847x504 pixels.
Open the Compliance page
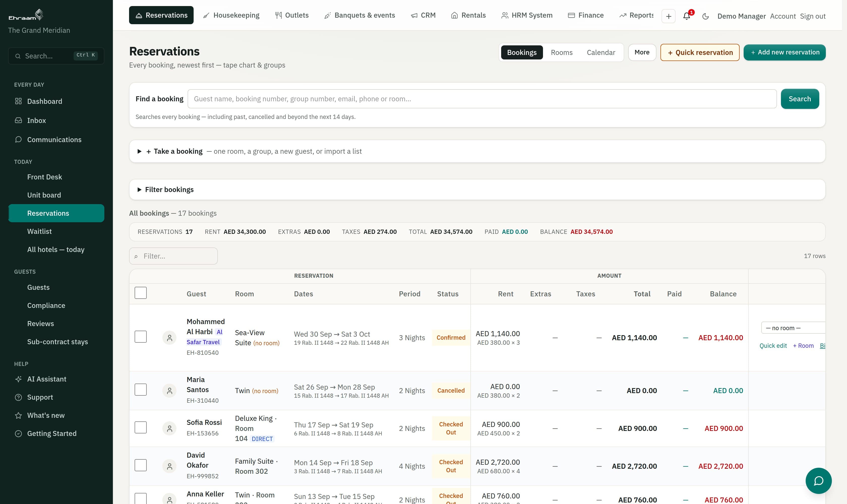[x=56, y=305]
